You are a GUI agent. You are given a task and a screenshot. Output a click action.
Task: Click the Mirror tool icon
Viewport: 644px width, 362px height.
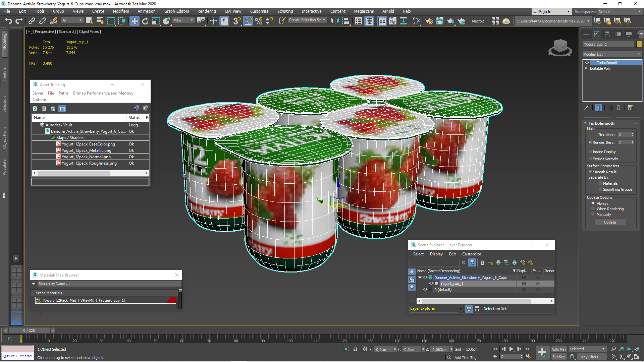335,21
